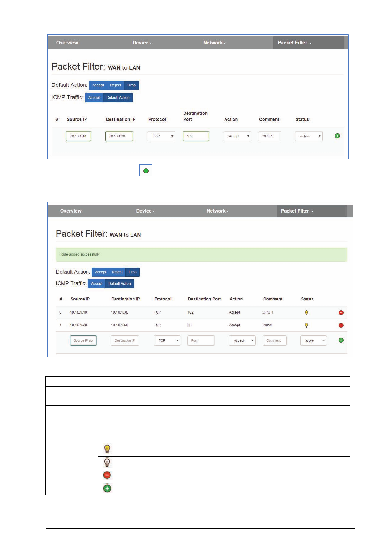Click the standalone green plus icon between screenshots
392x554 pixels.
point(146,171)
